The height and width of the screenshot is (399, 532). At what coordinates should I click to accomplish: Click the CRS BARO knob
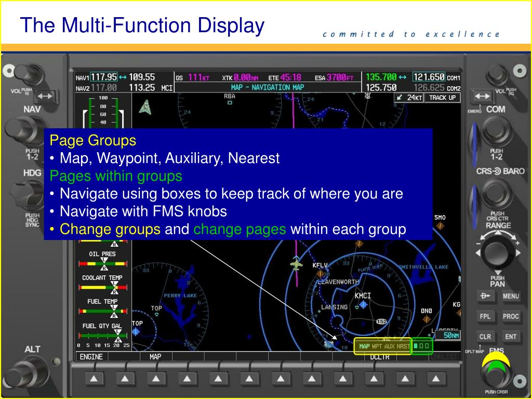tap(497, 193)
